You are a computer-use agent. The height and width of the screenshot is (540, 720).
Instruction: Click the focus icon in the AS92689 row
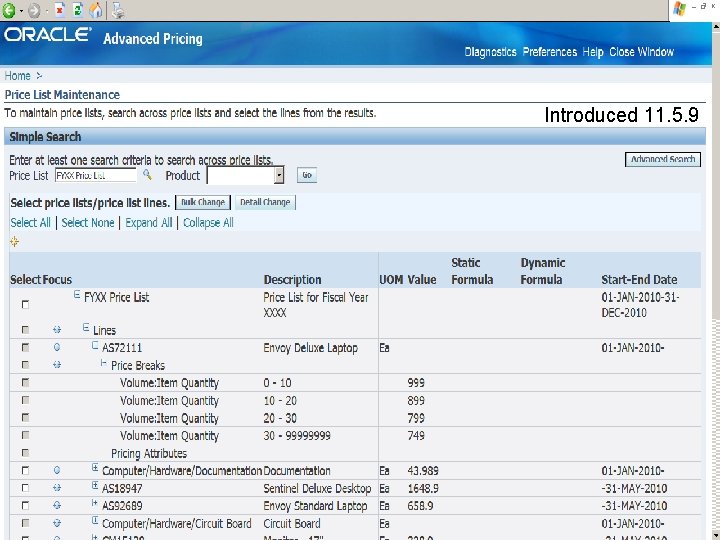[57, 505]
